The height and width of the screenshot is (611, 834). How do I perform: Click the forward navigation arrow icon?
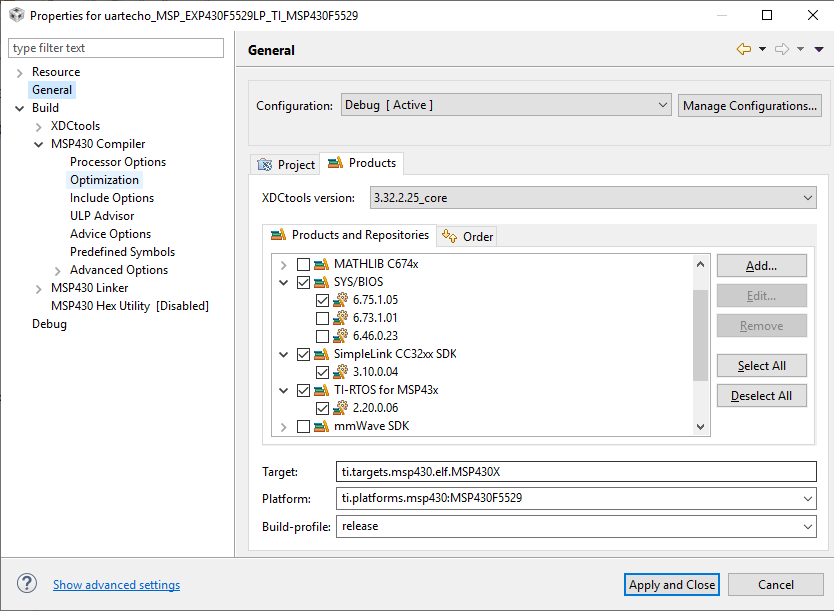pos(782,50)
